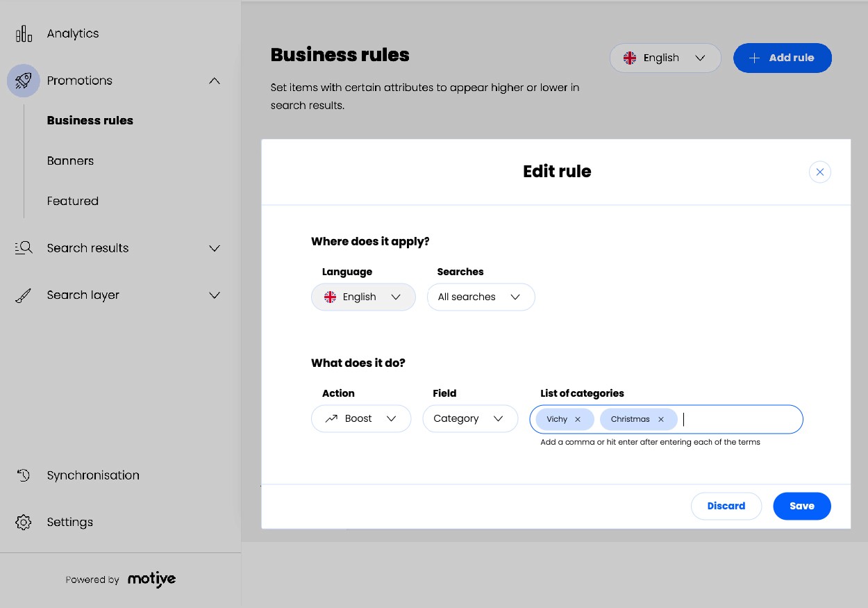Collapse the Promotions menu chevron
This screenshot has width=868, height=608.
click(x=215, y=81)
